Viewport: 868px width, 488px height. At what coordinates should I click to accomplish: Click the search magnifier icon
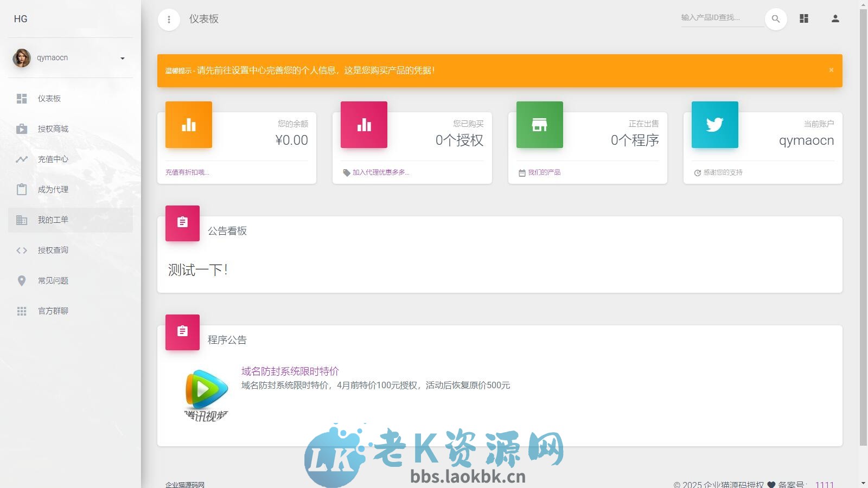point(775,18)
